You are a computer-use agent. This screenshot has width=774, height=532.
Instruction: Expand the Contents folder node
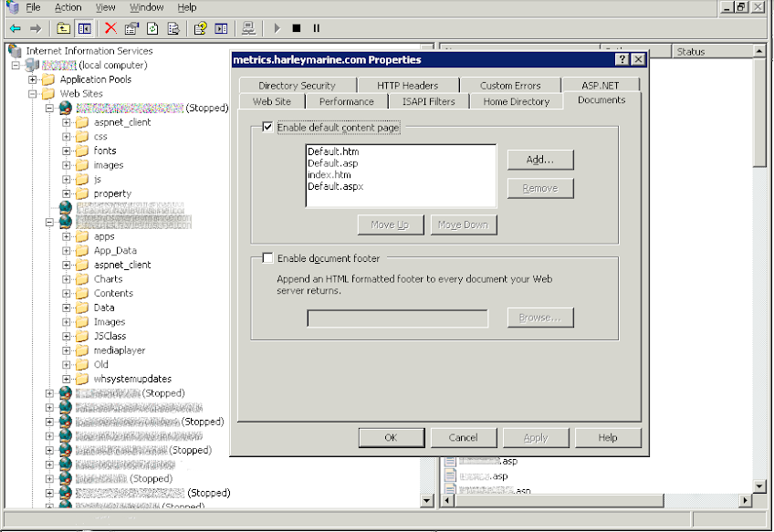tap(66, 294)
